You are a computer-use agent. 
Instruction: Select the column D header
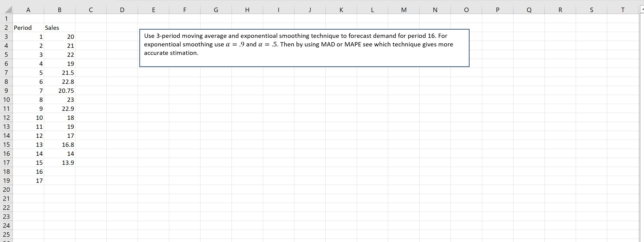[122, 10]
